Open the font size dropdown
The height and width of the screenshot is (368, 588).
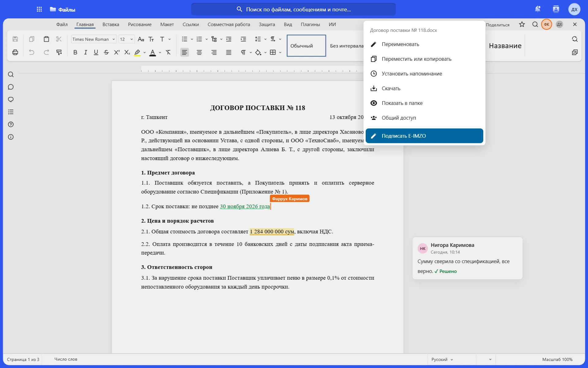(x=126, y=39)
